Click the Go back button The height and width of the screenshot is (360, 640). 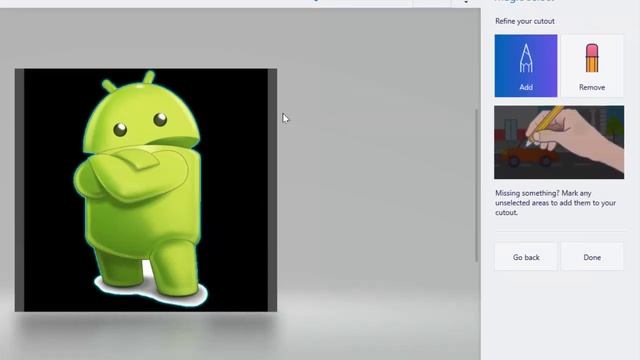(526, 257)
